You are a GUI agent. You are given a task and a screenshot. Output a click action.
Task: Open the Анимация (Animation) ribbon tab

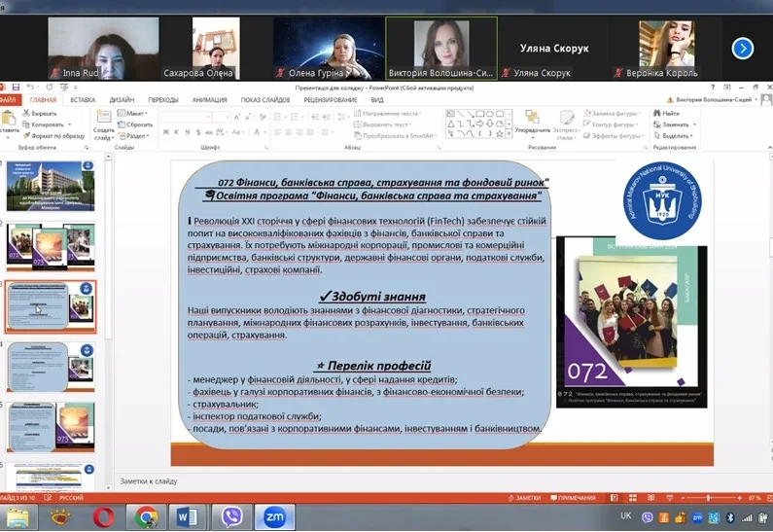pos(209,99)
